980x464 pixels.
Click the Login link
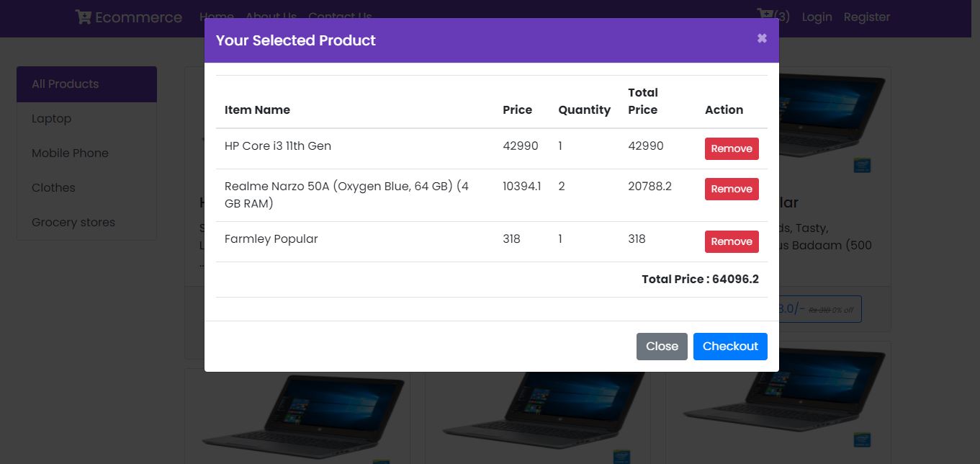point(817,17)
